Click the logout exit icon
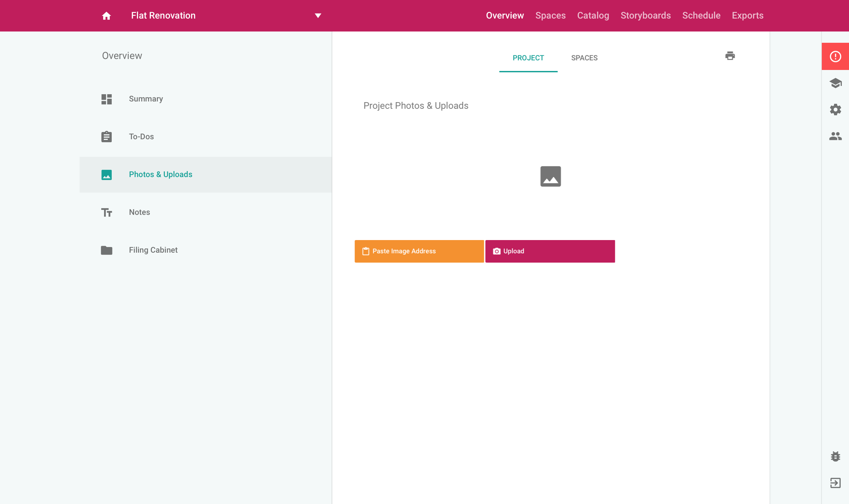Viewport: 849px width, 504px height. pos(835,483)
